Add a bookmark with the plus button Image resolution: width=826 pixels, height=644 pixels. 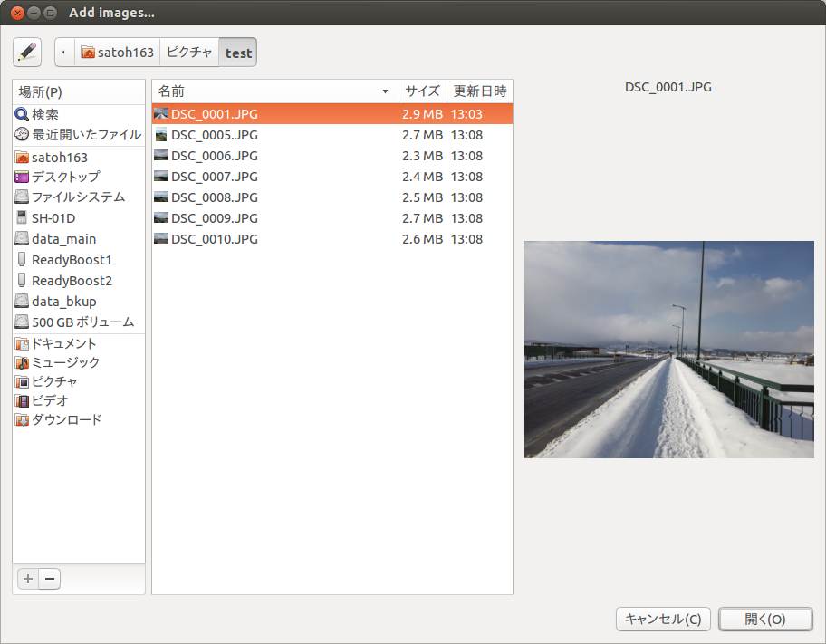click(x=28, y=579)
